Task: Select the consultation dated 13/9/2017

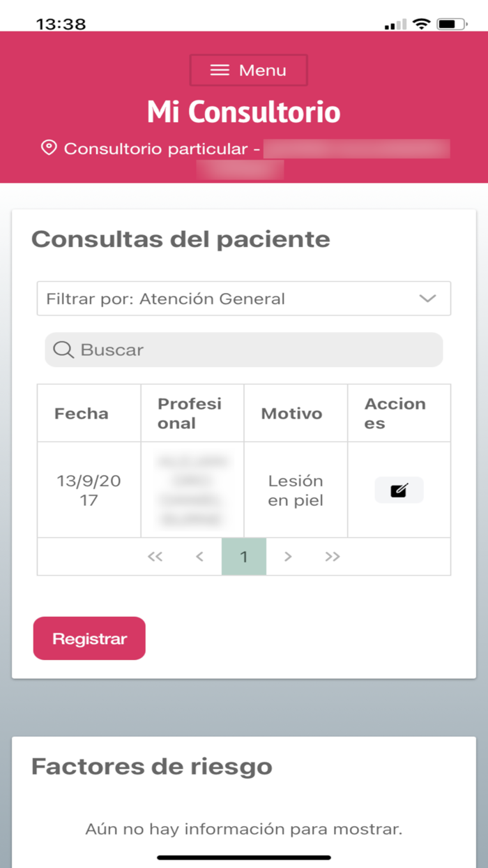Action: pos(88,490)
